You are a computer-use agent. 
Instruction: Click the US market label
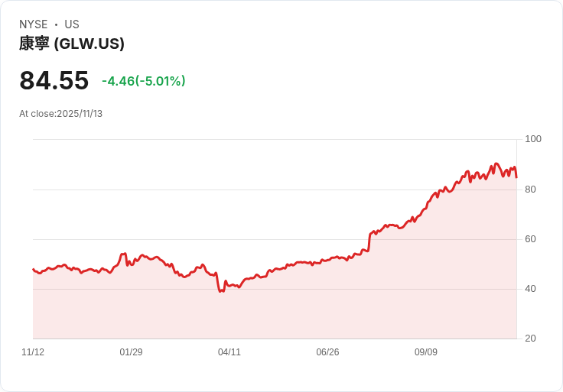(x=72, y=24)
